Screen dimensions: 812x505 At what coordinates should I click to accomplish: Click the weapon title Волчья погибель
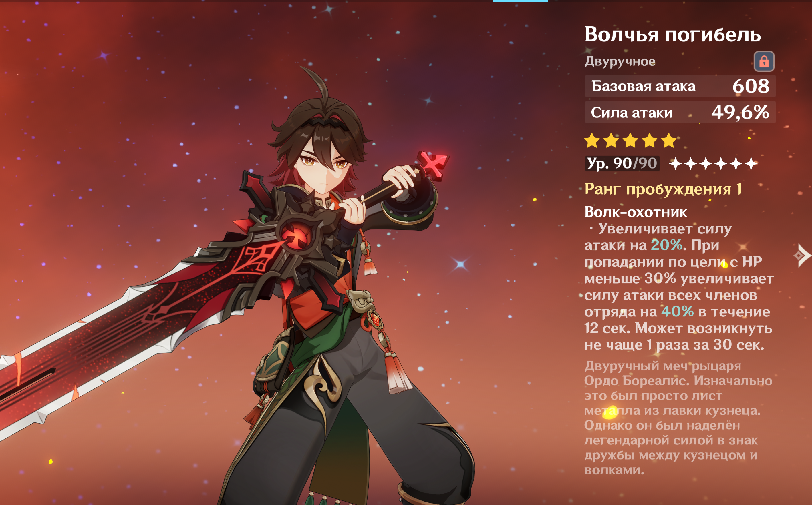672,34
